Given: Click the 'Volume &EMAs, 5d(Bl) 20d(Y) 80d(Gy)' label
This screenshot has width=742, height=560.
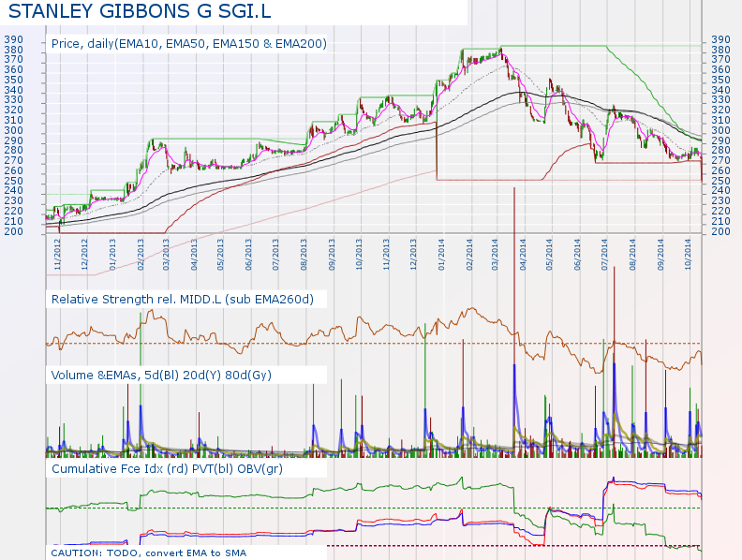Looking at the screenshot, I should click(x=161, y=376).
